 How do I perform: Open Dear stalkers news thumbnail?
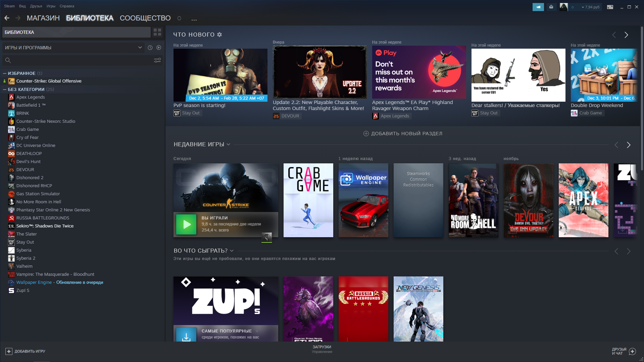click(x=518, y=75)
